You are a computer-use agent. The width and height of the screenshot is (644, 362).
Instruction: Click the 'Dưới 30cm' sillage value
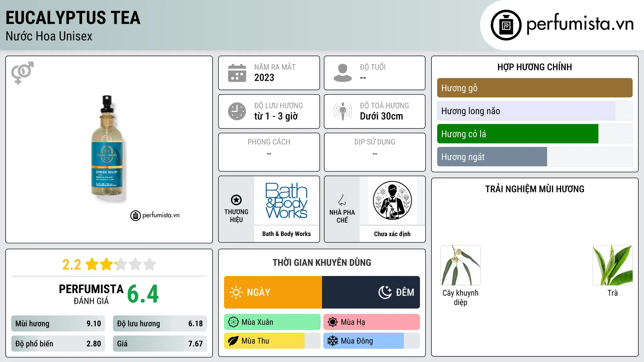381,116
